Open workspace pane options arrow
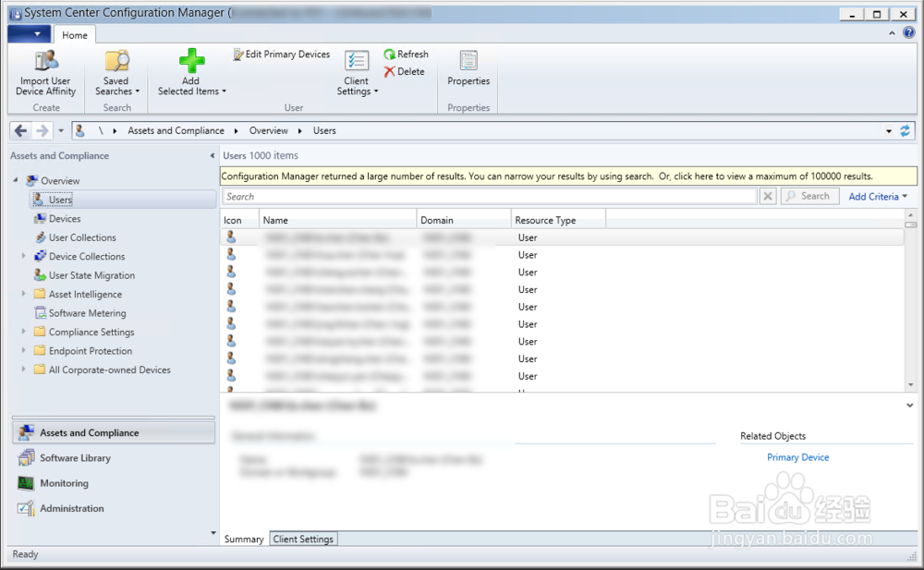Viewport: 924px width, 570px height. coord(213,533)
